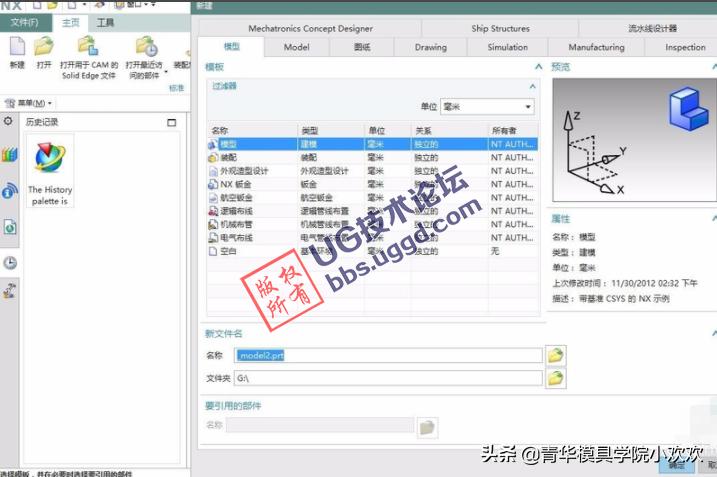Switch to the 模型 tab
The width and height of the screenshot is (717, 477).
231,47
